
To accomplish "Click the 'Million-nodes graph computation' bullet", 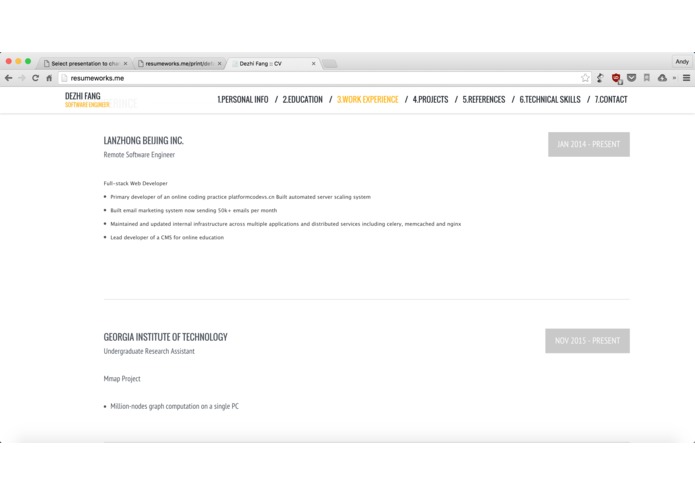I will point(174,406).
